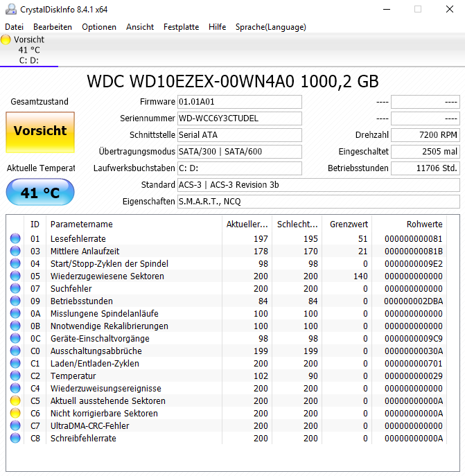The height and width of the screenshot is (476, 465).
Task: Click status orb for Ausschaltungsabbrüche
Action: click(x=15, y=351)
